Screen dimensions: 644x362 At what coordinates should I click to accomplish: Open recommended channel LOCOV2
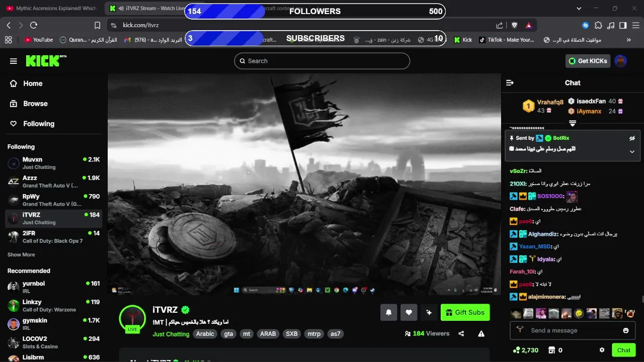[54, 342]
